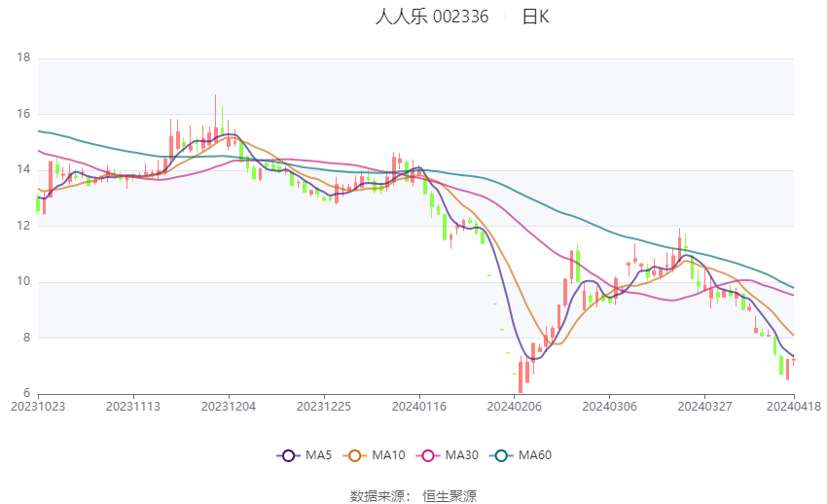
Task: Click the 20231225 x-axis date label
Action: tap(324, 407)
